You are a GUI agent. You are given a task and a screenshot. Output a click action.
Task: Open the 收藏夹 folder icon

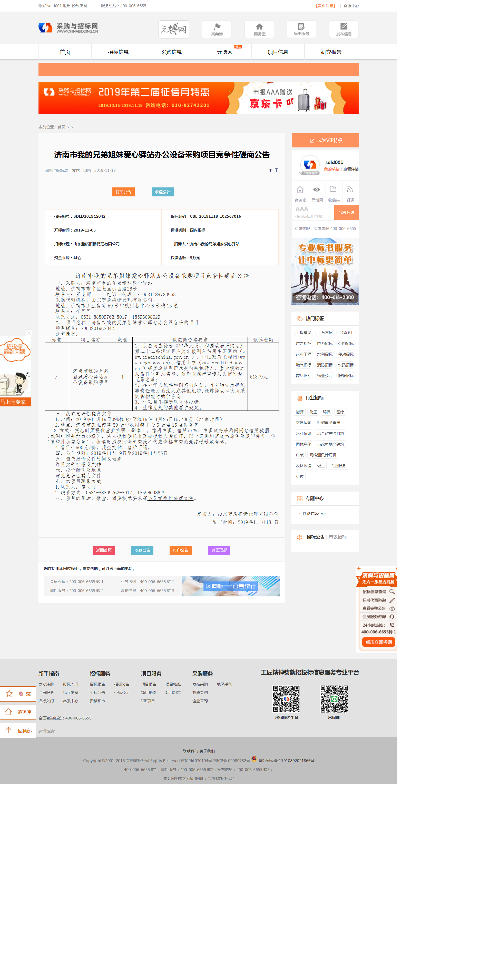(x=333, y=189)
